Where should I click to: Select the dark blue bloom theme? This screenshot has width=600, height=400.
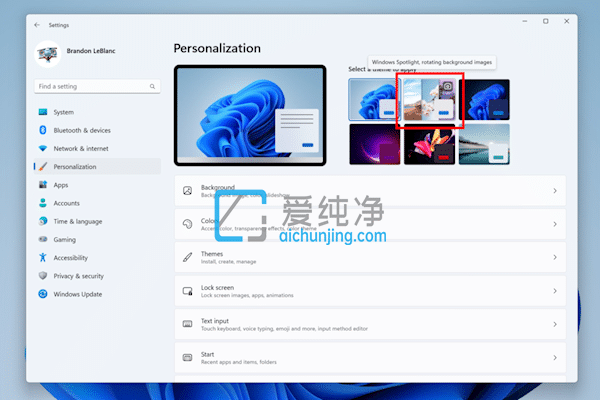484,100
